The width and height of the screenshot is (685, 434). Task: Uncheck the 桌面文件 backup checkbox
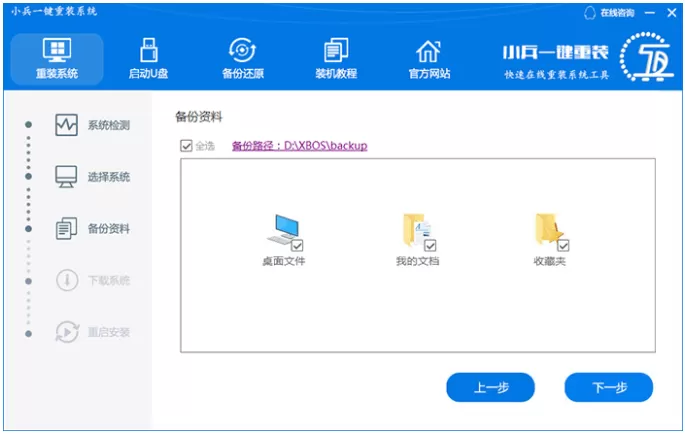(297, 246)
